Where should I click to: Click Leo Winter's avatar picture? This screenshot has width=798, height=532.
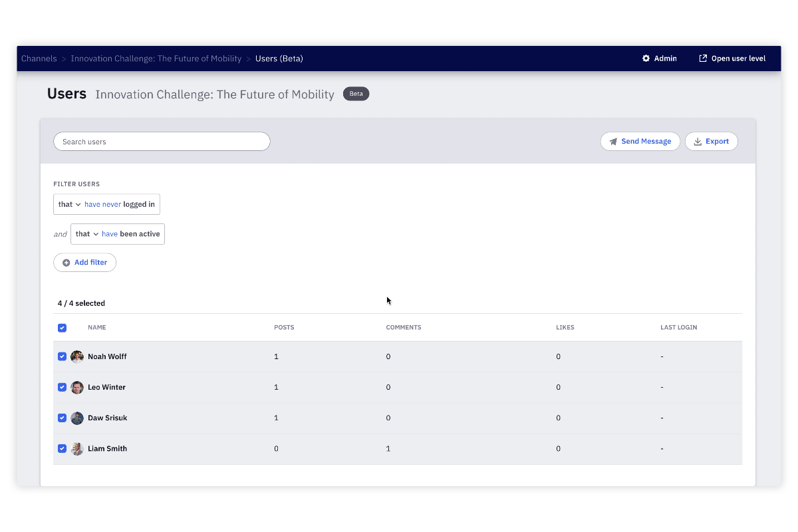pyautogui.click(x=77, y=387)
